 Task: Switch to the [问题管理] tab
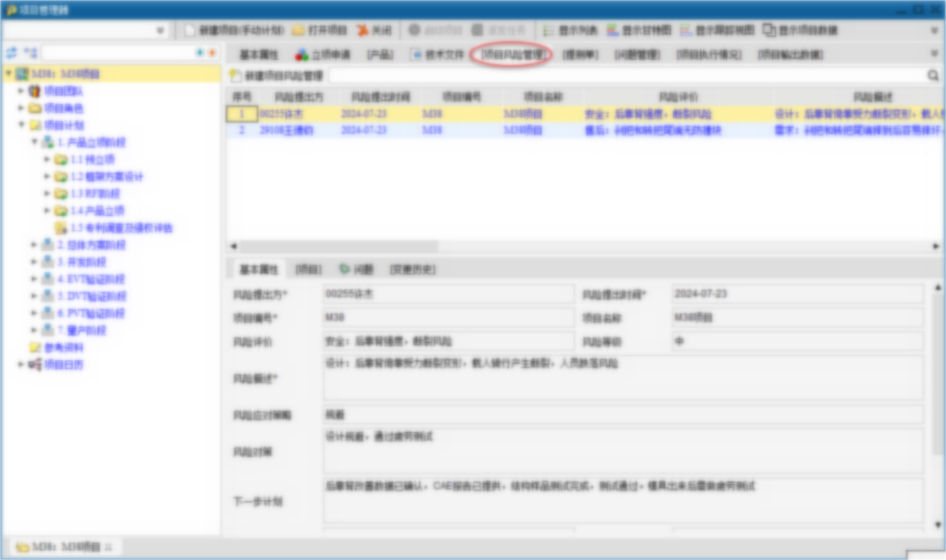pyautogui.click(x=637, y=55)
